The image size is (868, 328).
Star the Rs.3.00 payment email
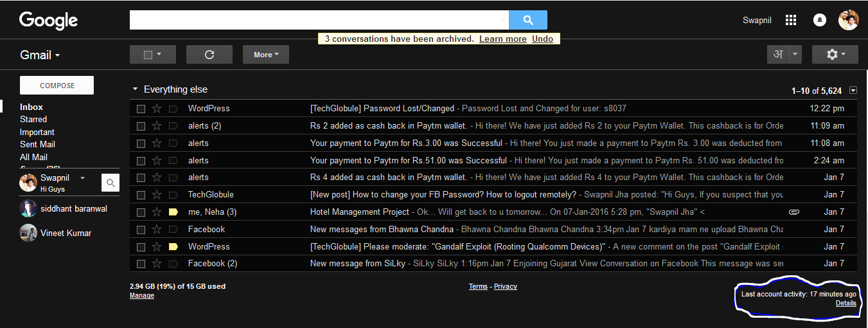[157, 143]
